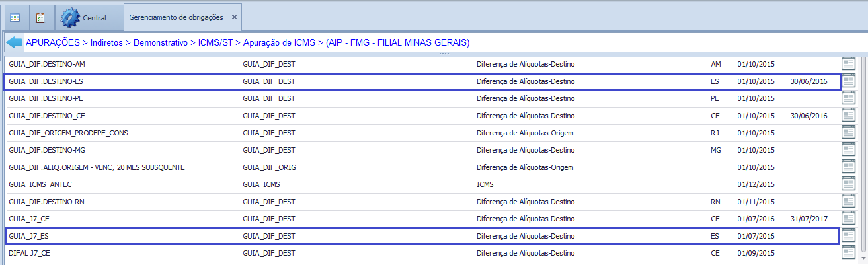Open details icon for GUIA_DIF.DESTINO-MG row
Screen dimensions: 868x265
[848, 150]
